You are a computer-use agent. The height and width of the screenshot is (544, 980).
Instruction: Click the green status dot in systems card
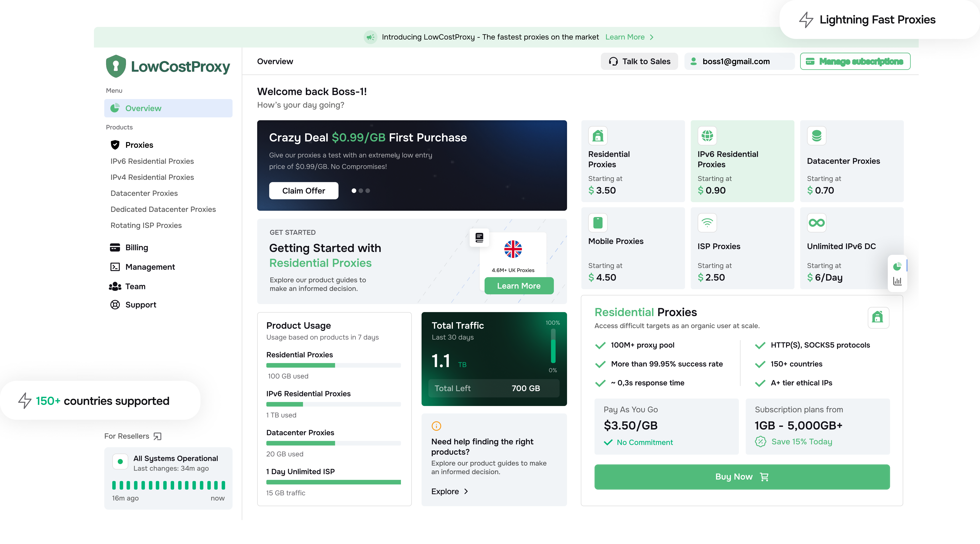tap(120, 461)
